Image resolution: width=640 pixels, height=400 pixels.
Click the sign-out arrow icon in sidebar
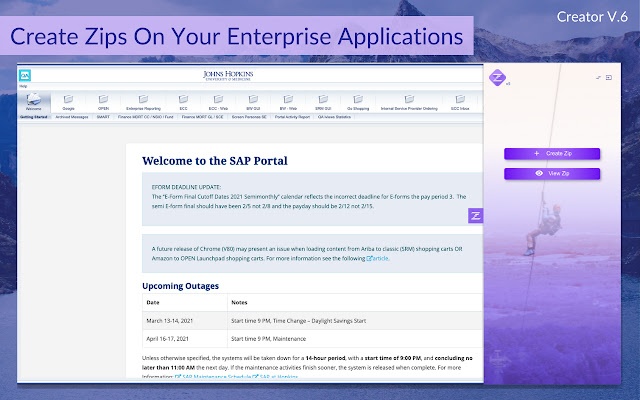tap(609, 78)
